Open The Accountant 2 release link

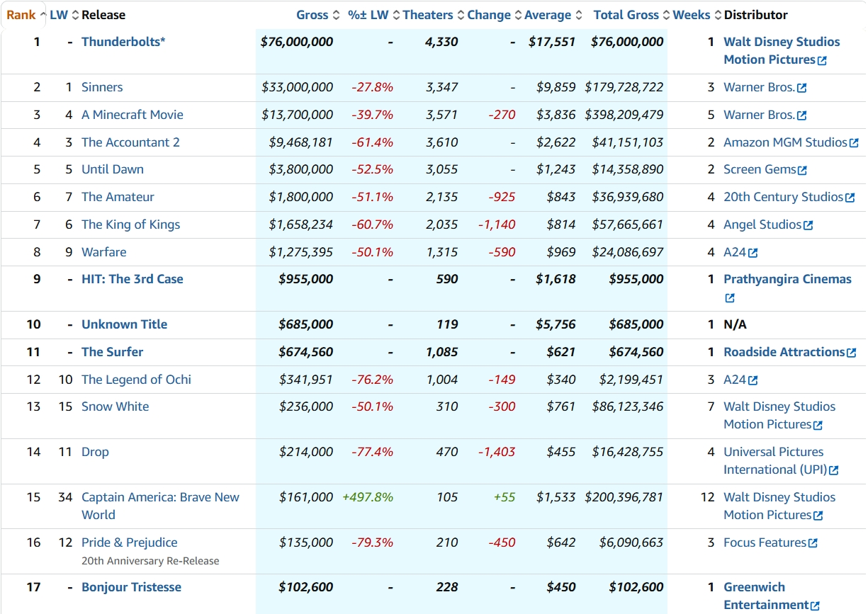130,142
